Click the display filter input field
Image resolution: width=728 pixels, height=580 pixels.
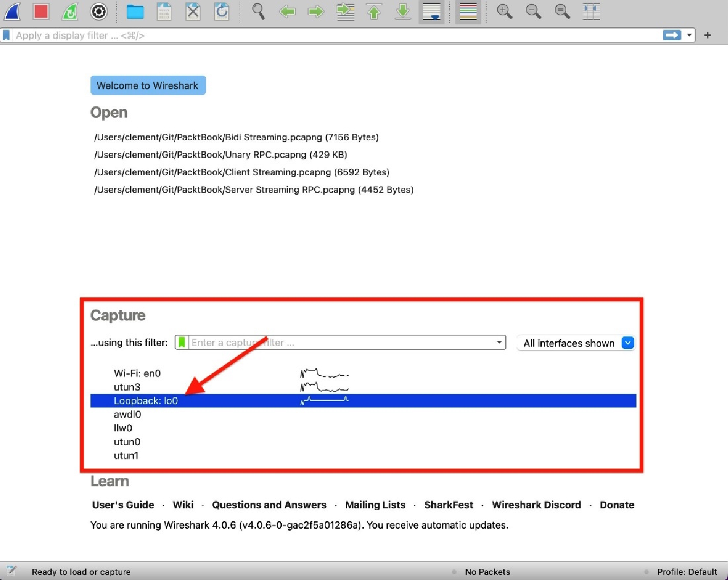point(336,35)
